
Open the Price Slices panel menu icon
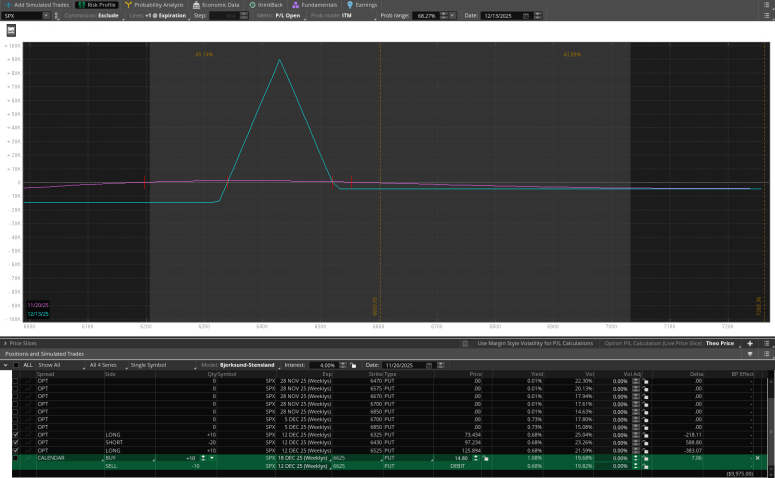point(765,343)
